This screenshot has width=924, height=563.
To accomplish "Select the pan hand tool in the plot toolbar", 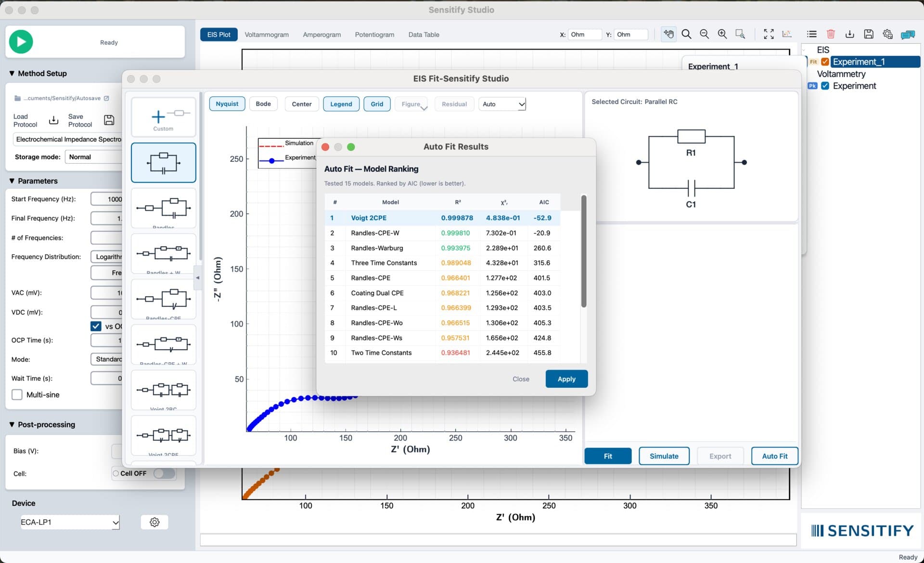I will coord(668,34).
